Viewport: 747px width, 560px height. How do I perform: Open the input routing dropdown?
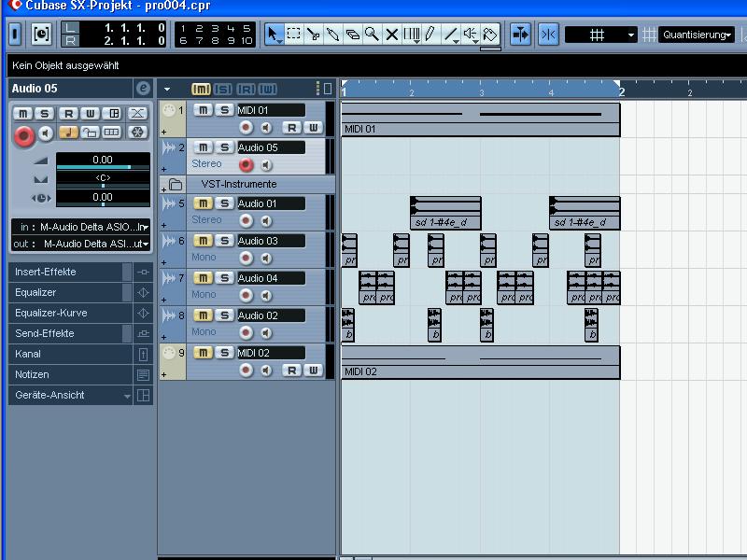(x=81, y=227)
